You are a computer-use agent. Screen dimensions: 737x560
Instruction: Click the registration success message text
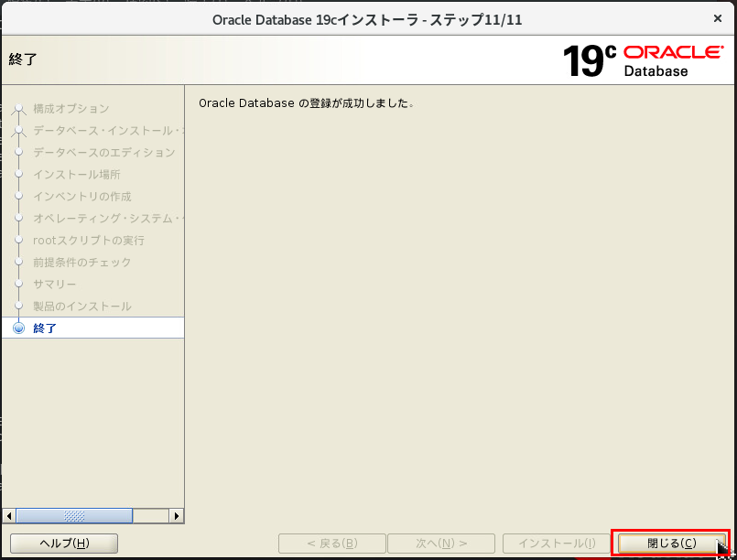307,102
